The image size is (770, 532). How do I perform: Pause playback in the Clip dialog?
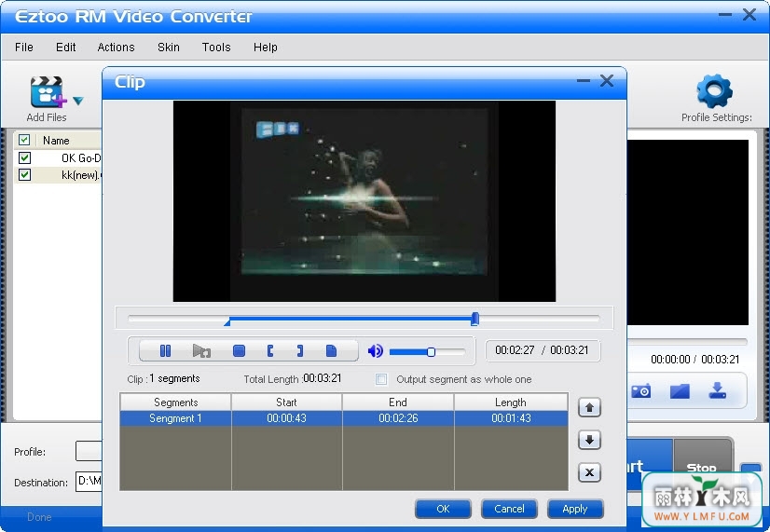166,350
